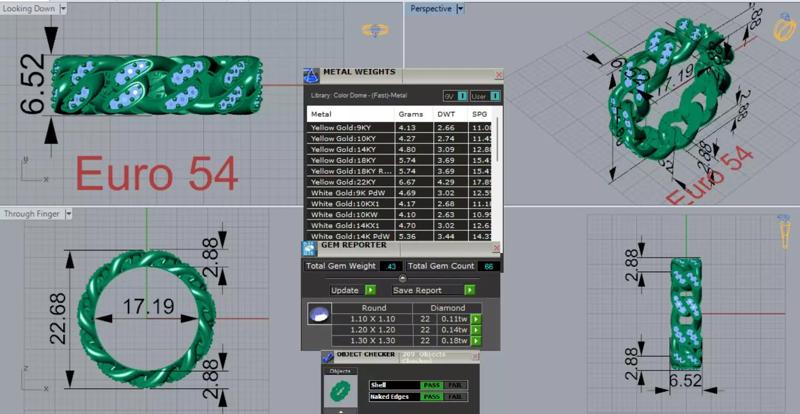Click the green arrow next to Save Report

(470, 290)
